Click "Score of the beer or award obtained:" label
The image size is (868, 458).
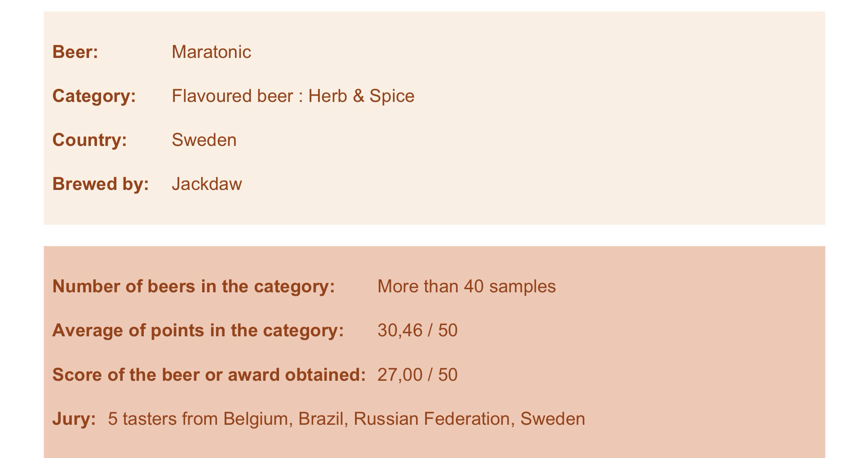tap(209, 375)
